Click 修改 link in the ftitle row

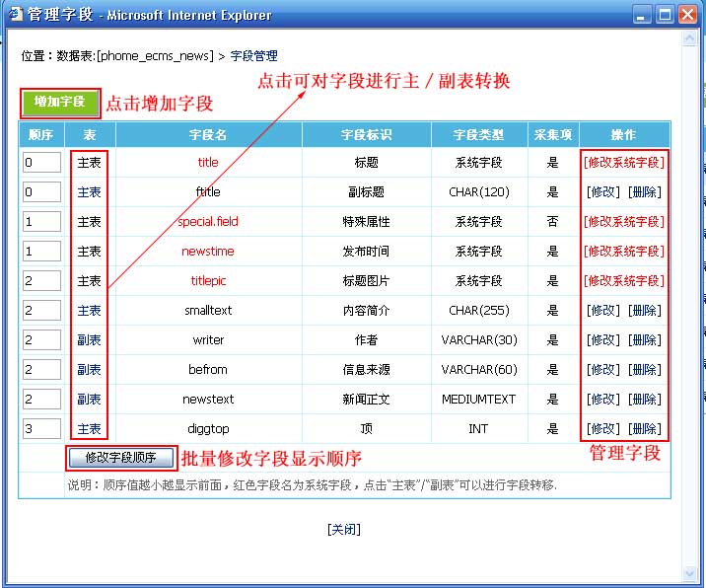pyautogui.click(x=603, y=192)
